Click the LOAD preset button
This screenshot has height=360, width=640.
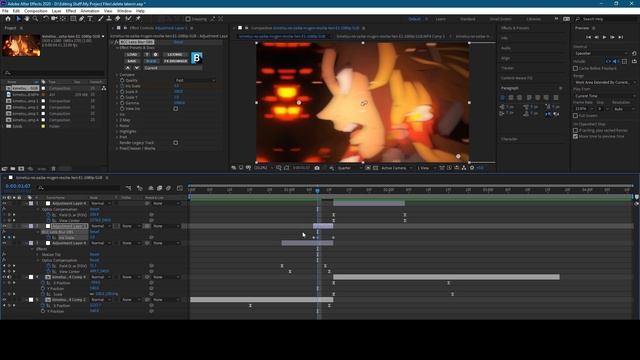[x=131, y=54]
